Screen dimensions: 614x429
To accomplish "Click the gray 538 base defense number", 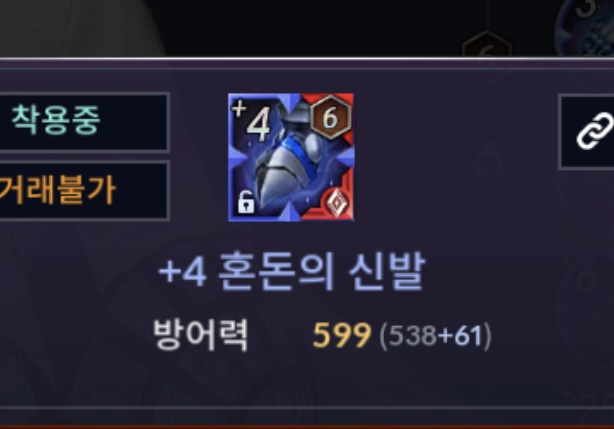I will click(413, 335).
